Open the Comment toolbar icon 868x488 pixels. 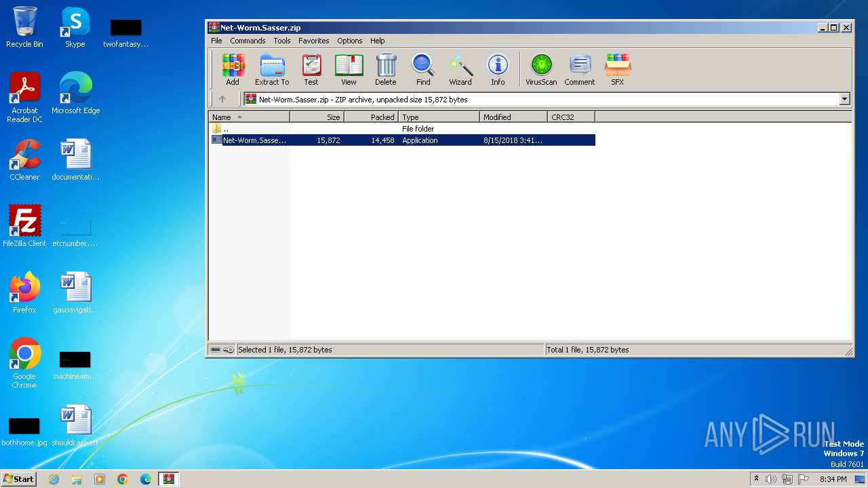tap(580, 70)
